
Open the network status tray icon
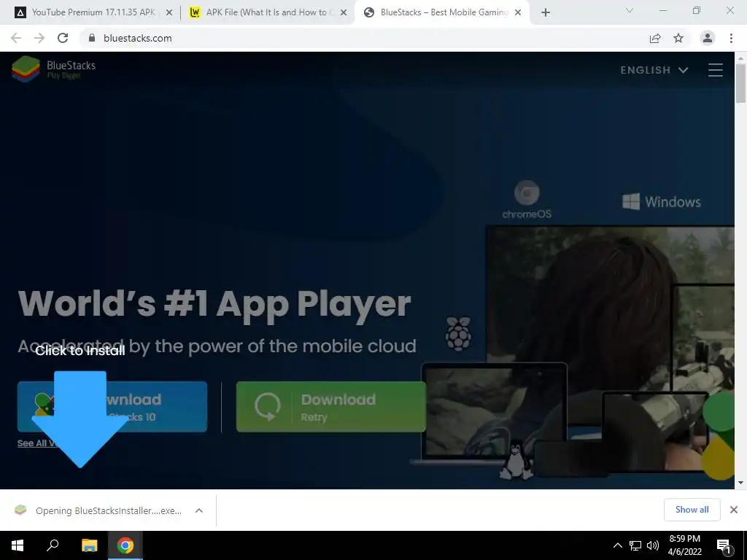(x=635, y=545)
